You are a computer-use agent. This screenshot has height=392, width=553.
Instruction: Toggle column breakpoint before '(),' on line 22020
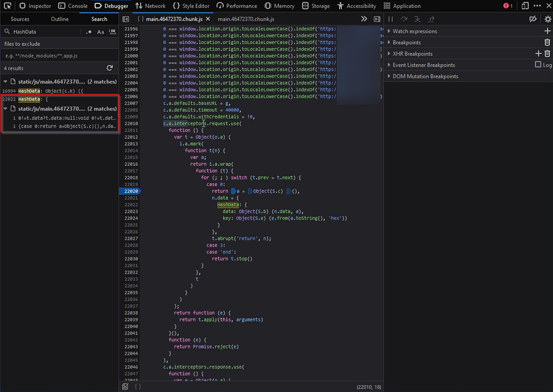tap(288, 191)
